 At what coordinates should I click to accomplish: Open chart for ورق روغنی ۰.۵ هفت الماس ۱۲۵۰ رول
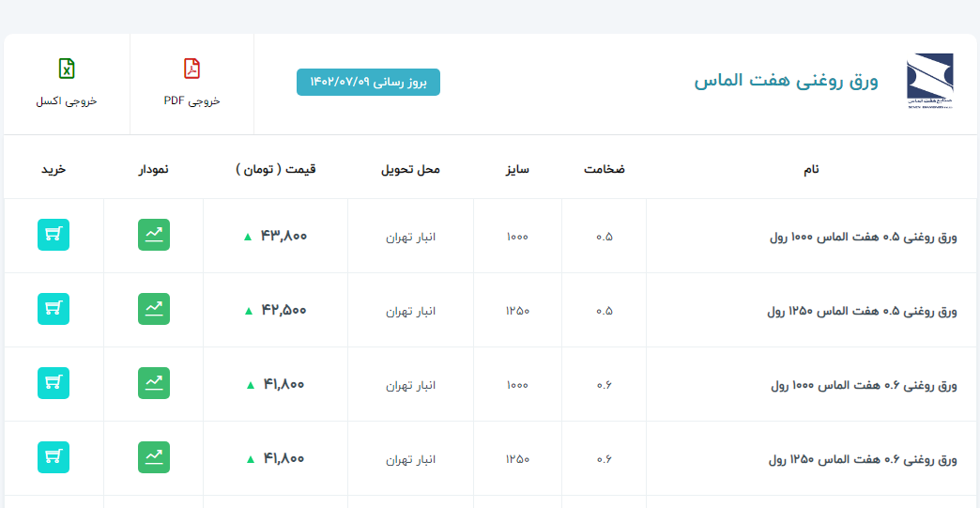coord(154,309)
